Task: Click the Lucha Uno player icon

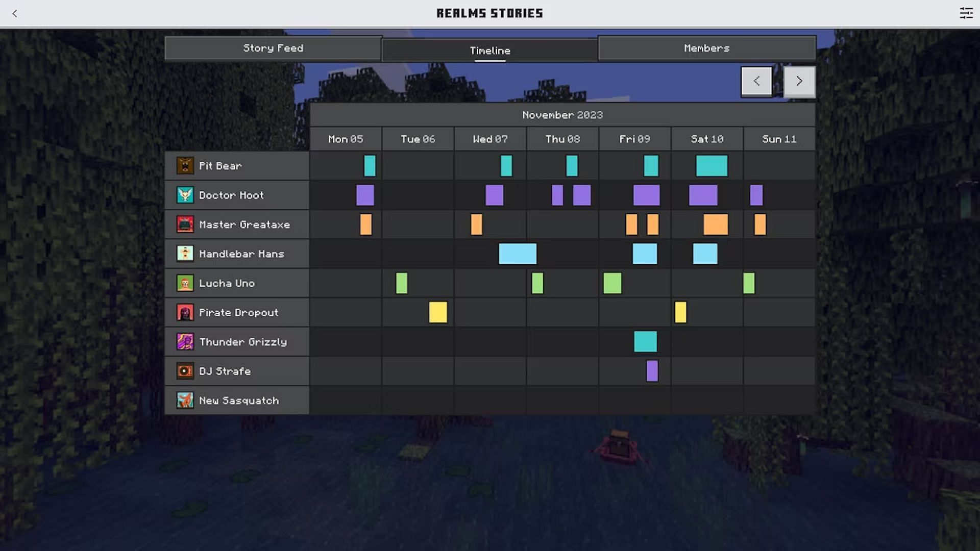Action: pos(185,283)
